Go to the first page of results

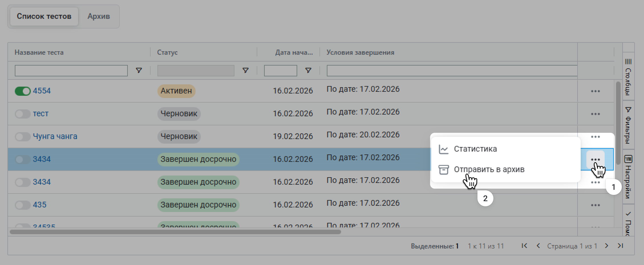[524, 246]
